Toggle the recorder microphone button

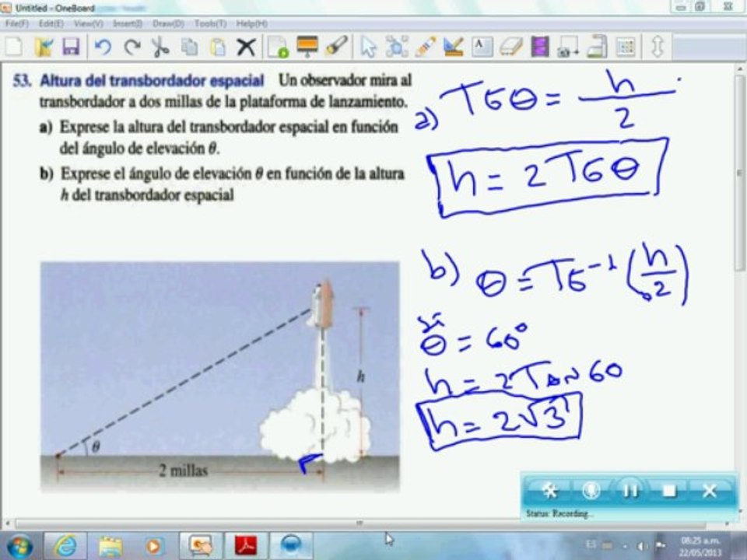[x=591, y=491]
